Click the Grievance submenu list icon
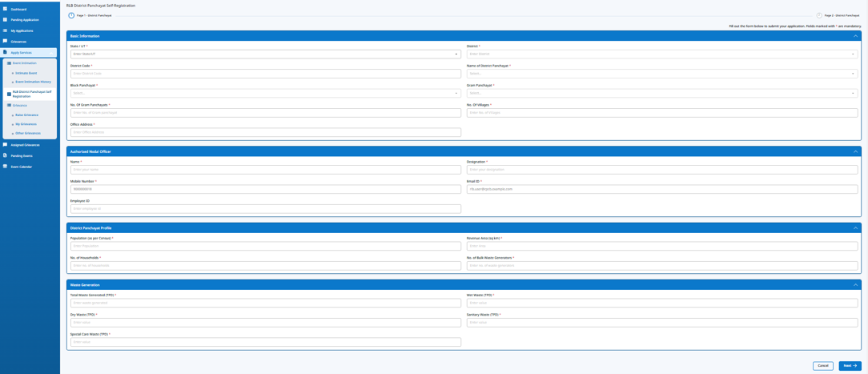Viewport: 868px width, 374px height. click(x=8, y=105)
